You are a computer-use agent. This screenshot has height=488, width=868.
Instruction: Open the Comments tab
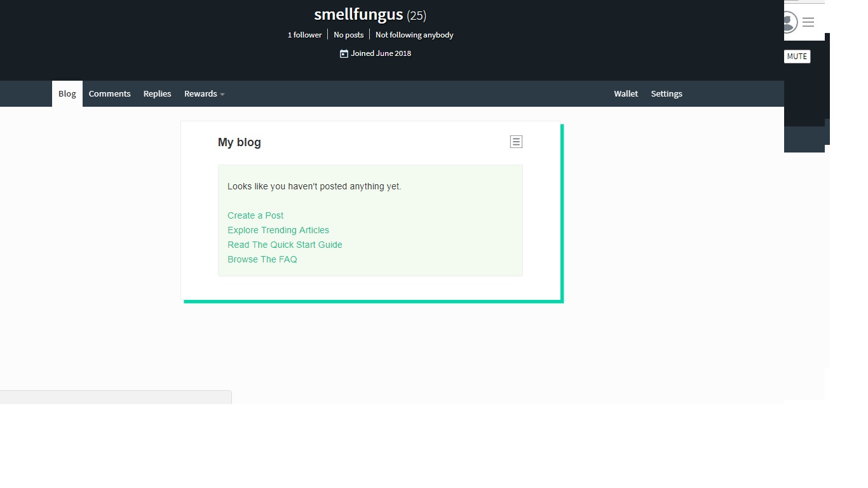(x=110, y=93)
